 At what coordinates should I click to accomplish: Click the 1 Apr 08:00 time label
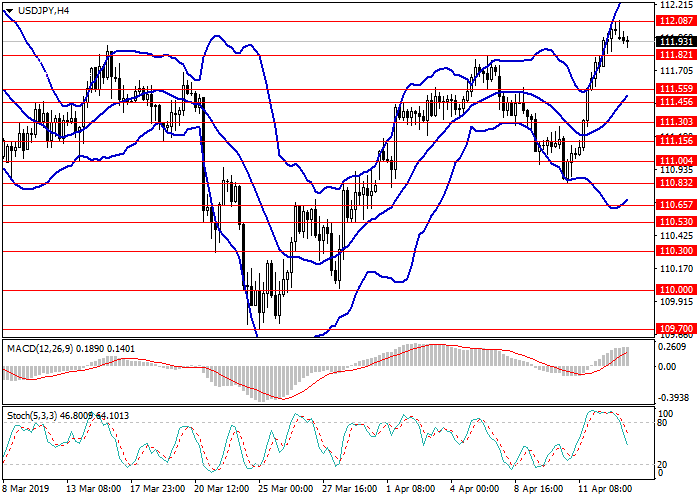tap(411, 490)
